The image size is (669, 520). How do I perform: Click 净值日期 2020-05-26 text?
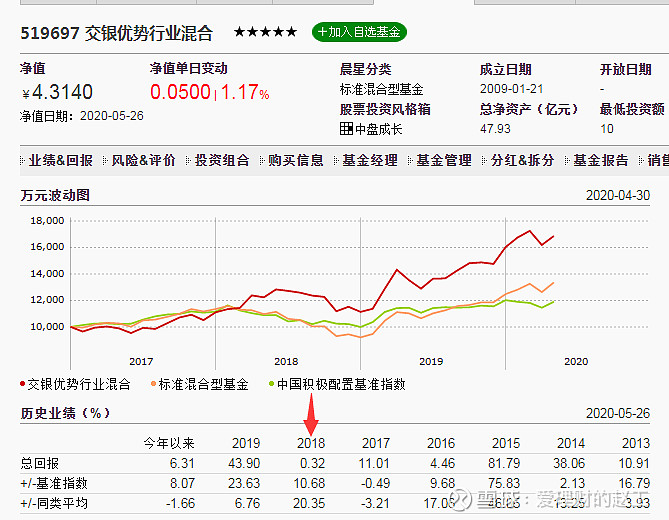81,116
